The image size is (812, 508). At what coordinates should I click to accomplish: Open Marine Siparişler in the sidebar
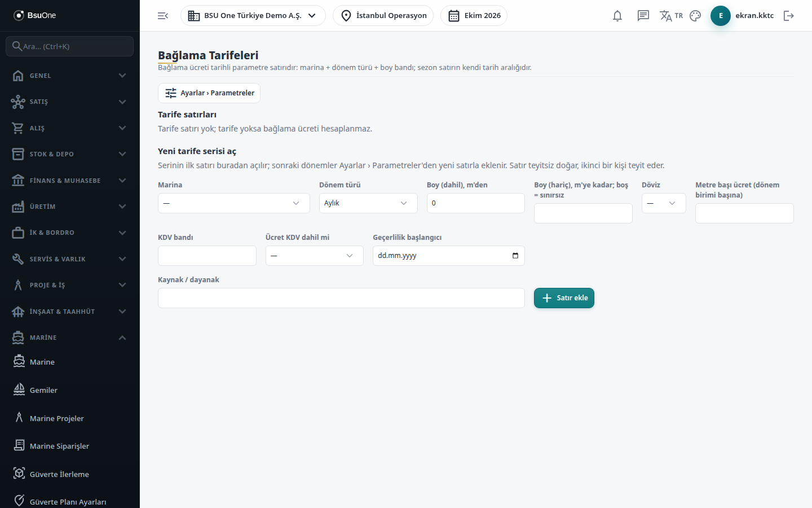(70, 446)
